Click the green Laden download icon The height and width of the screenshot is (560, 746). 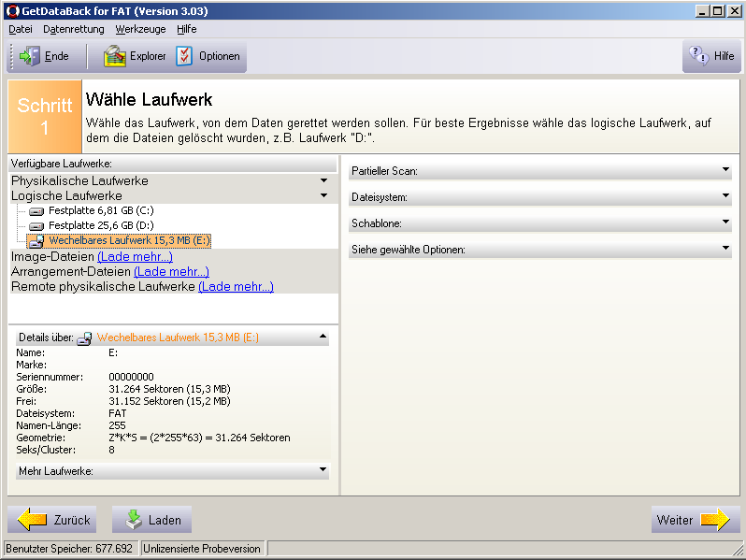pyautogui.click(x=134, y=519)
